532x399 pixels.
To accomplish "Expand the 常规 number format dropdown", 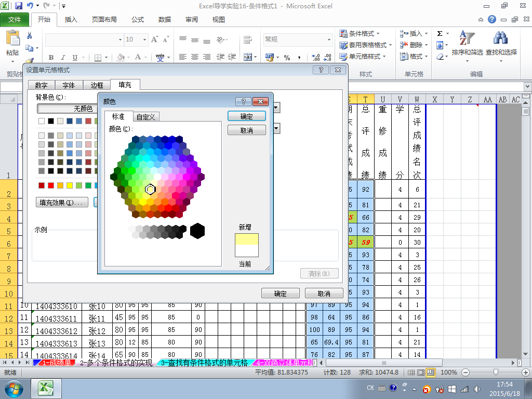I will [329, 39].
